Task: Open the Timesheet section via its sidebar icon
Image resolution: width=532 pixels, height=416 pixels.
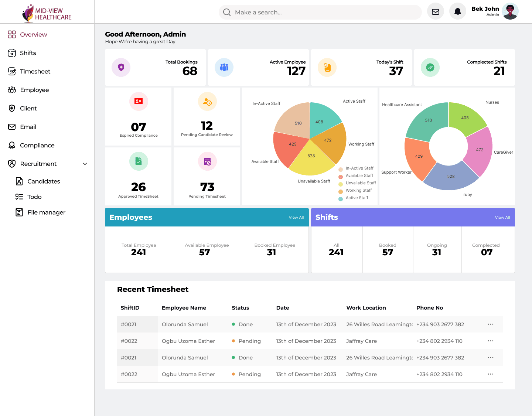Action: 11,71
